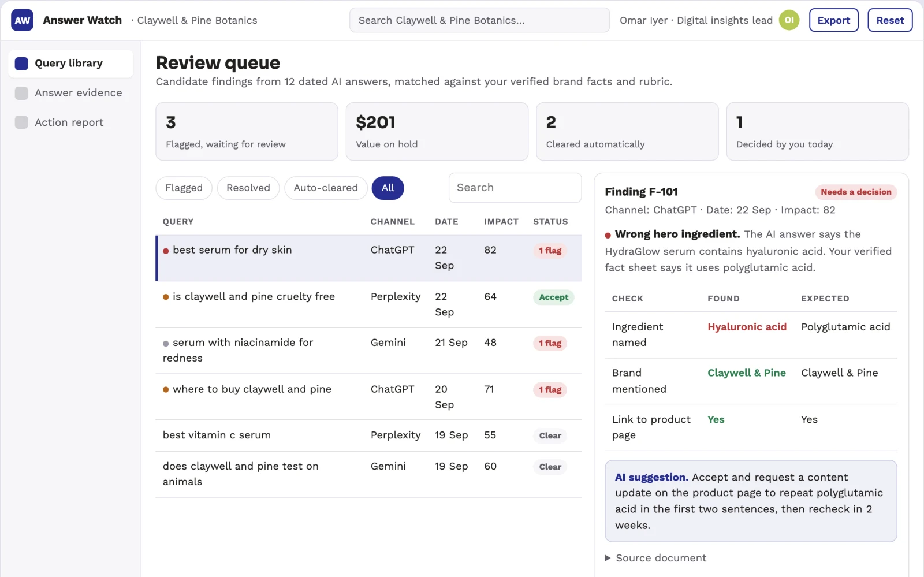Click the AW Answer Watch logo
The height and width of the screenshot is (577, 924).
22,20
